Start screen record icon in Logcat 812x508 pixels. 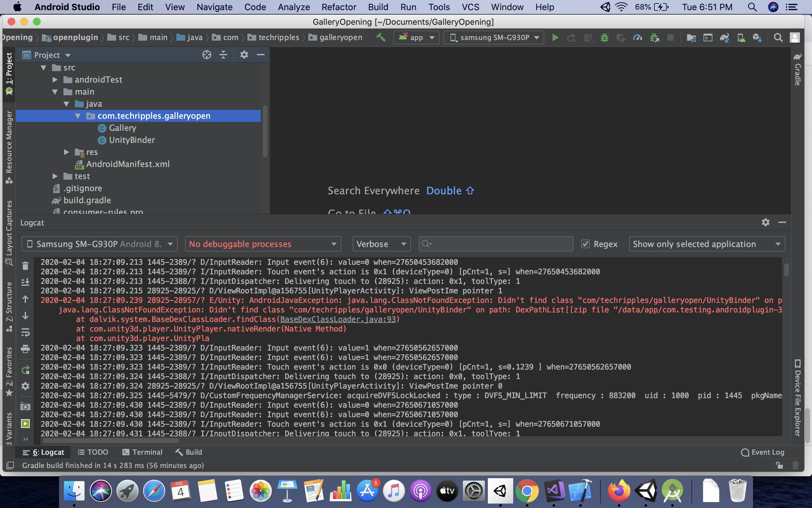click(x=25, y=423)
